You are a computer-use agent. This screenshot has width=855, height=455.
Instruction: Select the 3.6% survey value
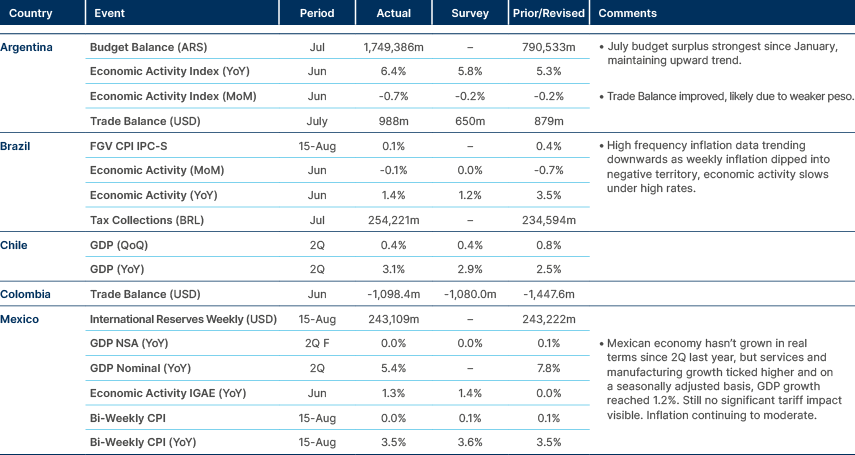470,442
